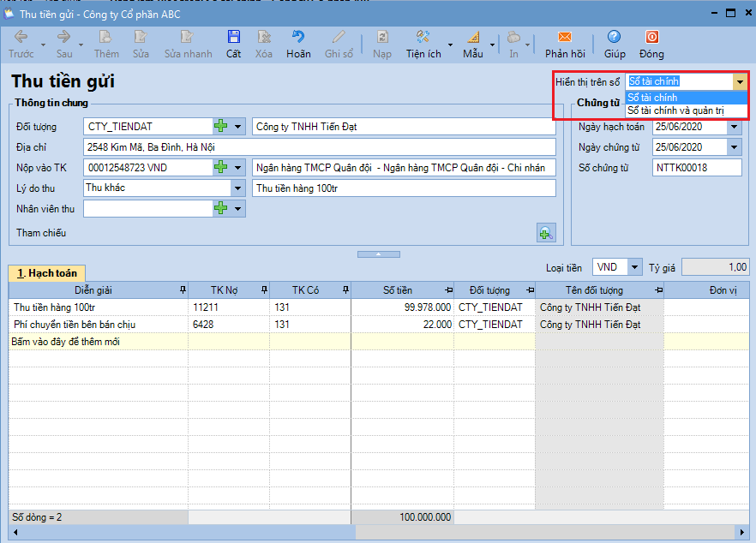The height and width of the screenshot is (543, 756).
Task: Open Đối tượng dropdown arrow
Action: pyautogui.click(x=237, y=126)
